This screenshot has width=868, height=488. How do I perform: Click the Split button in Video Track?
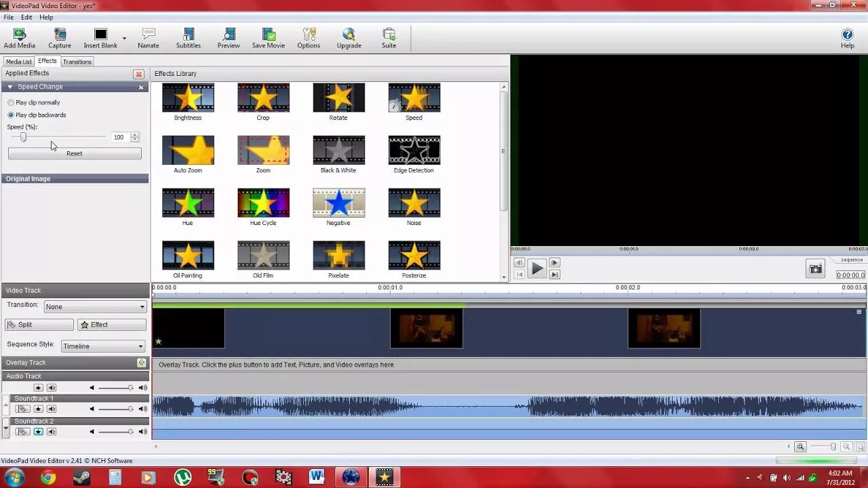39,325
